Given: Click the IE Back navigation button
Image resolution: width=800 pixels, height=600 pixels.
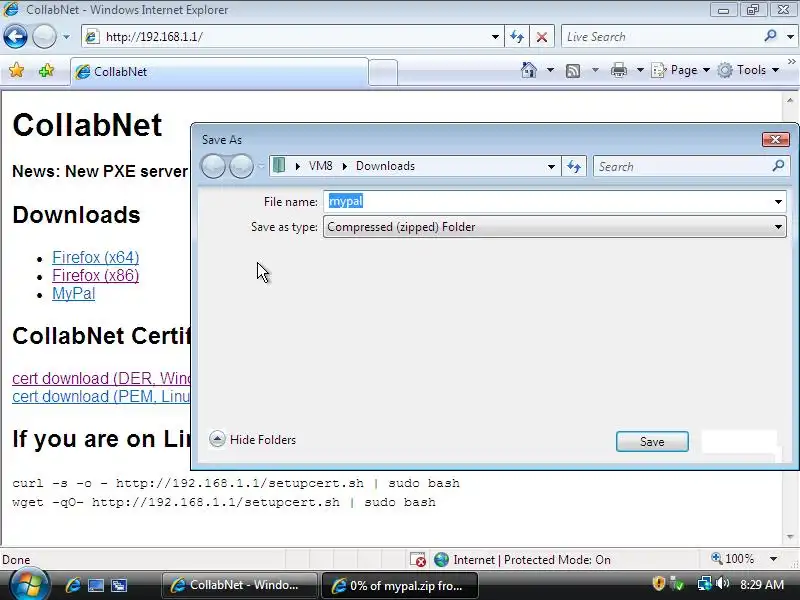Looking at the screenshot, I should click(15, 36).
